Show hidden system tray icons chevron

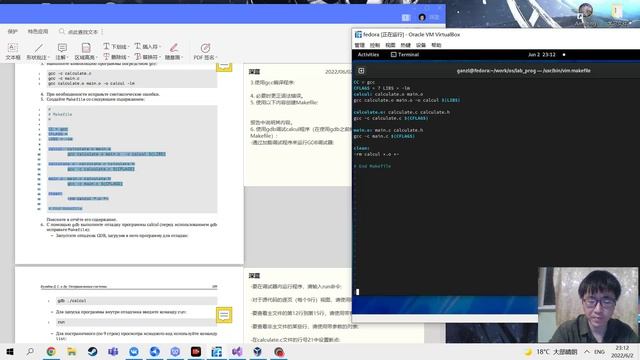tap(587, 351)
